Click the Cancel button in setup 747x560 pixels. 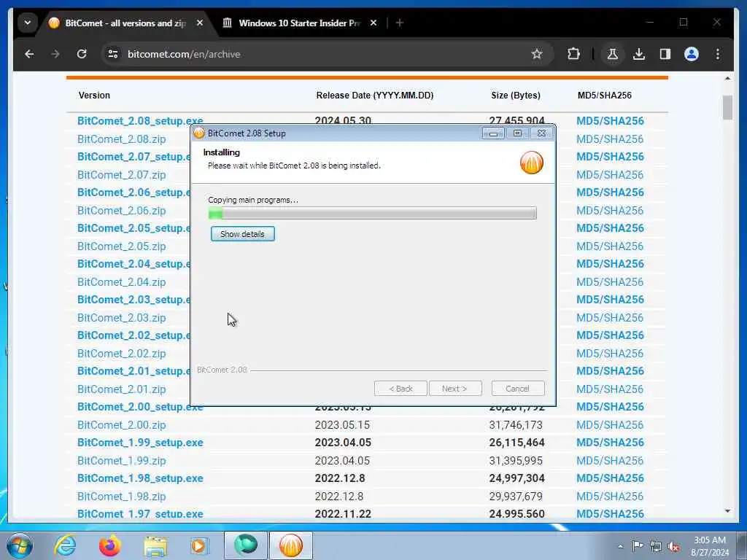click(517, 389)
